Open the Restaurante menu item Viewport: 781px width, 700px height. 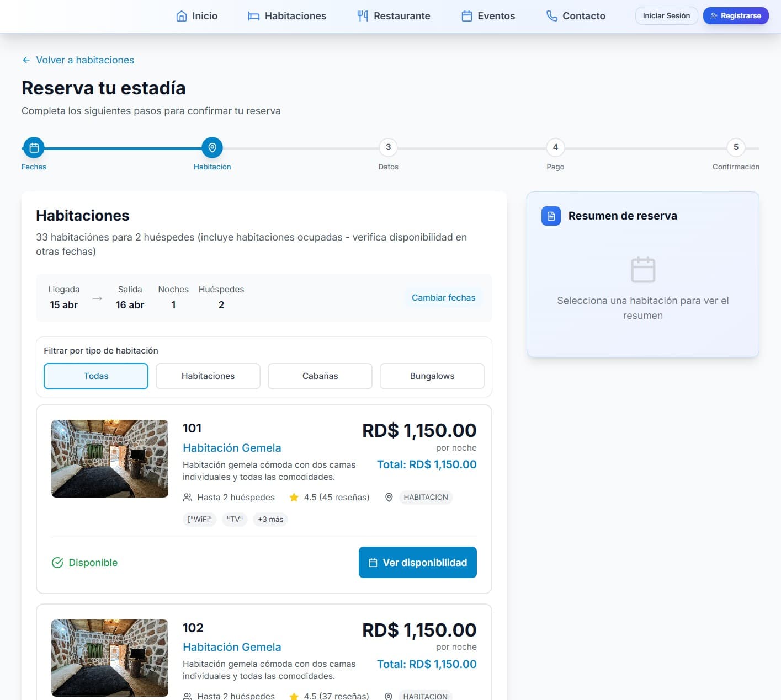click(x=394, y=16)
